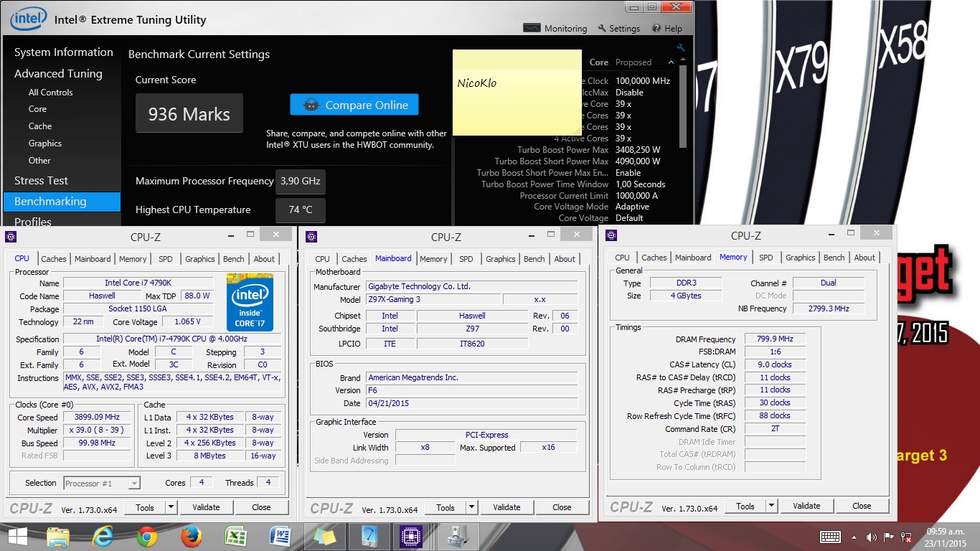Viewport: 980px width, 551px height.
Task: Switch to Graphics tab in Memory window
Action: (800, 258)
